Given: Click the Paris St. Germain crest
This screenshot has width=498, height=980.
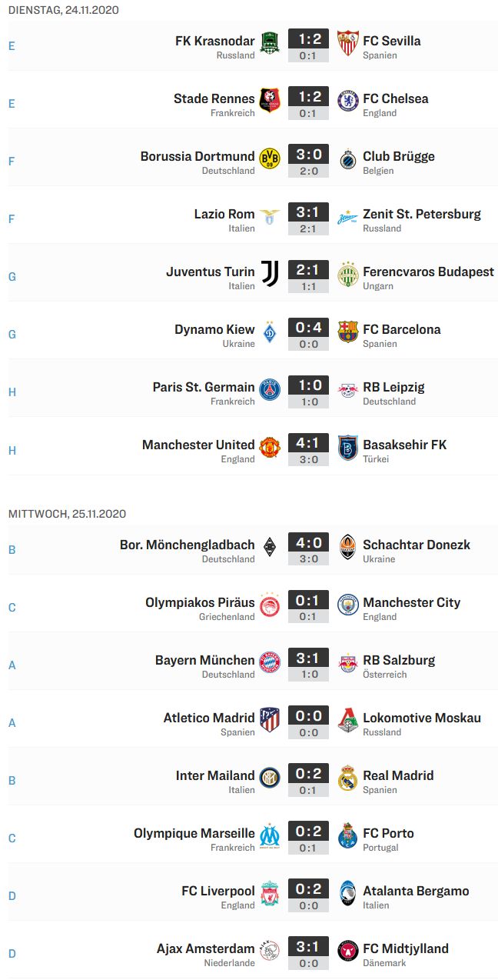Looking at the screenshot, I should pyautogui.click(x=270, y=388).
